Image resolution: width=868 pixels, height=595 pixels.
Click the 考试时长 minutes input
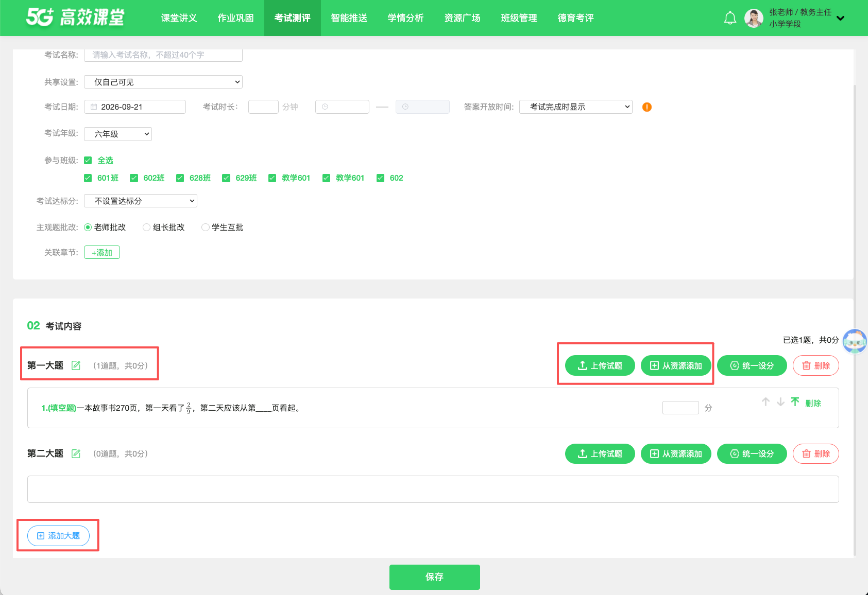263,107
